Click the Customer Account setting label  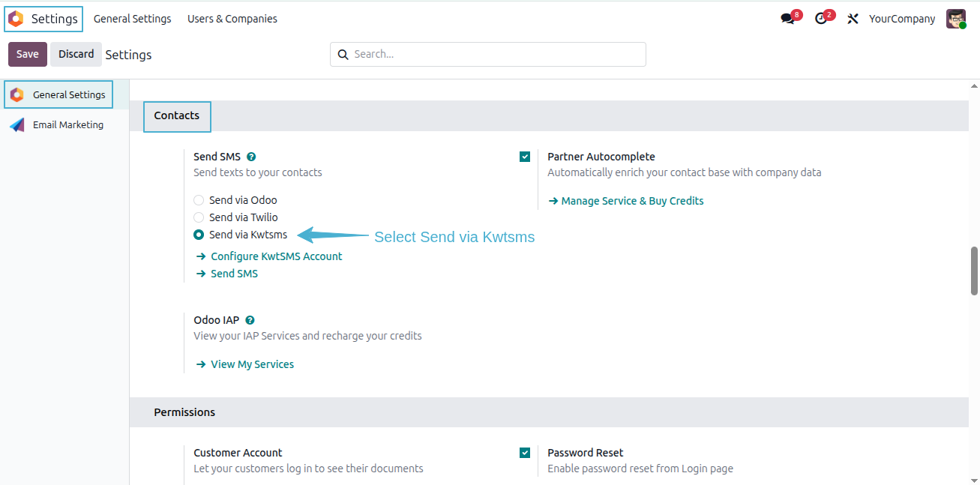(x=238, y=453)
